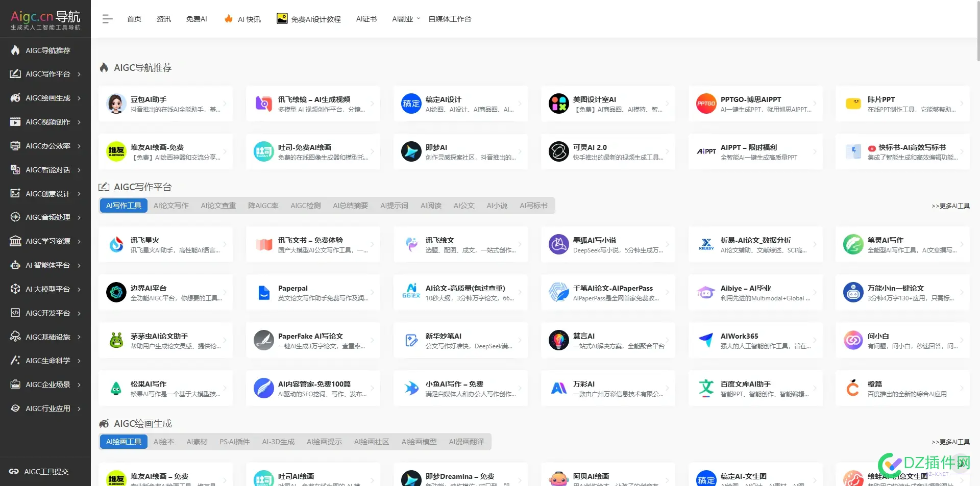Viewport: 980px width, 486px height.
Task: Open the >>更多AI工具 link for writing tools
Action: click(x=951, y=206)
